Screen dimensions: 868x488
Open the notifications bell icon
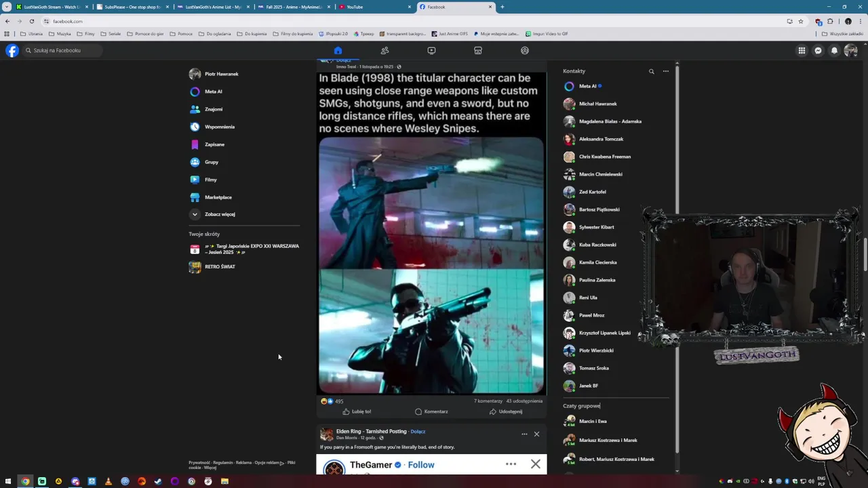coord(834,50)
